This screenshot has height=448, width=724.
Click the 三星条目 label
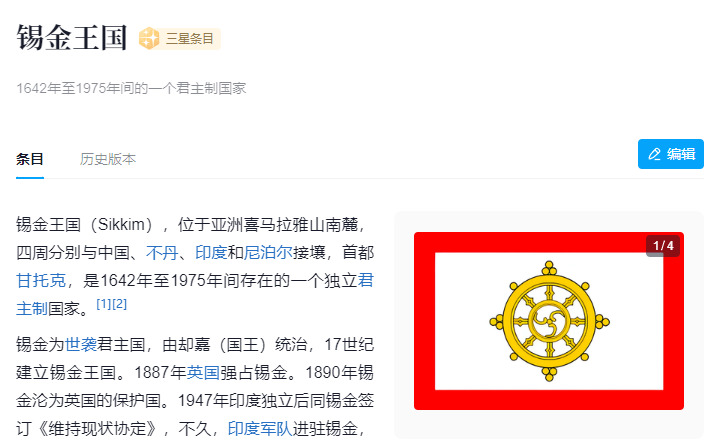coord(189,38)
